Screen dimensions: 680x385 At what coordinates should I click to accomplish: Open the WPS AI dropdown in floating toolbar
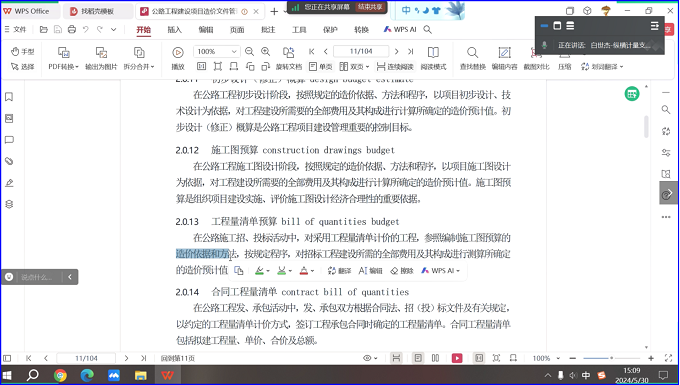(441, 271)
